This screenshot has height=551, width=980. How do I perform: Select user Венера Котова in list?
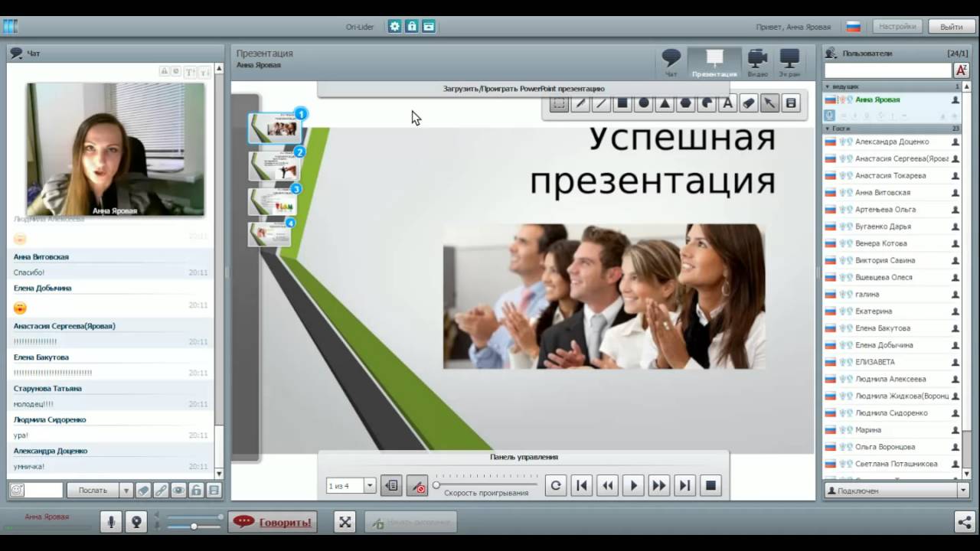[892, 243]
